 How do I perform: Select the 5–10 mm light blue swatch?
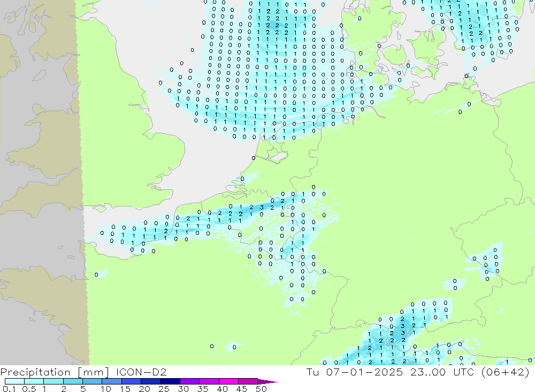coord(92,381)
